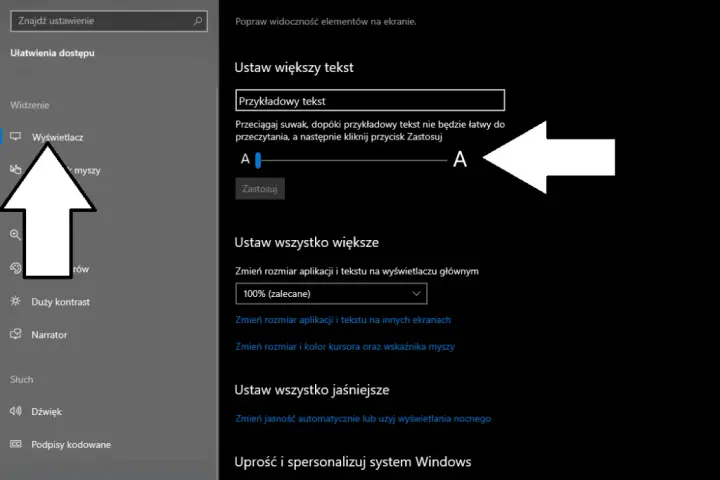Click the magnifier (Lupa) icon in sidebar

click(x=16, y=235)
